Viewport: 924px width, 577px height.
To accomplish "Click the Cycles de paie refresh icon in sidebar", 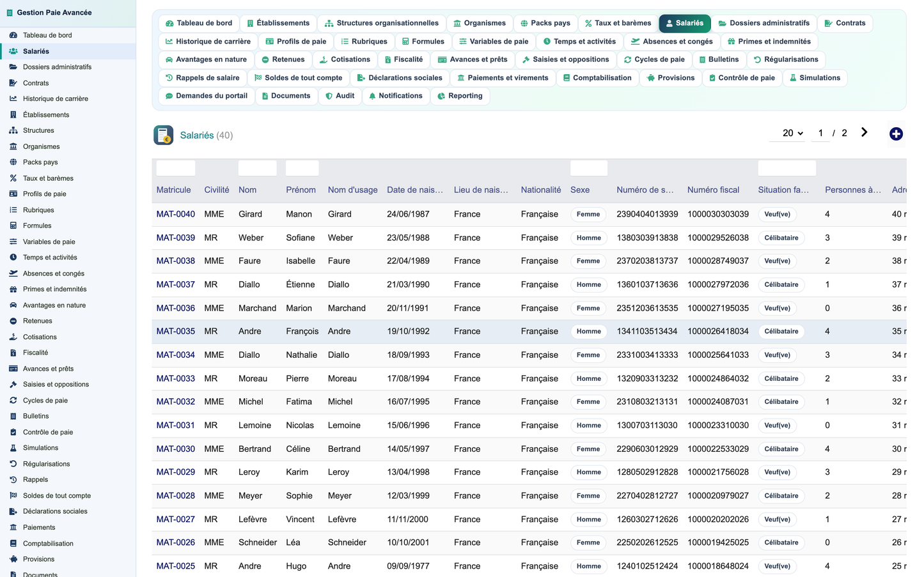I will pos(13,401).
